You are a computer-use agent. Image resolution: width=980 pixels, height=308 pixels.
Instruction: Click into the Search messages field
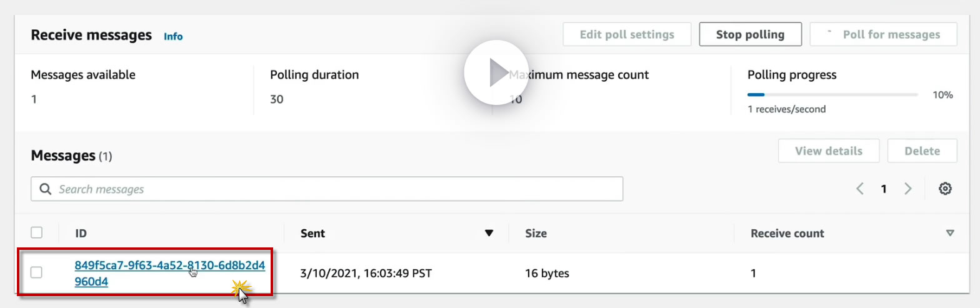pos(337,189)
